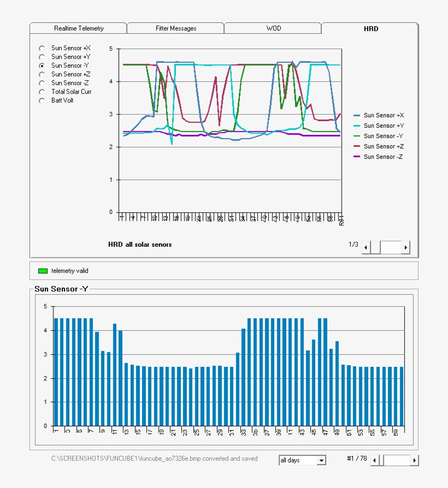Click the Sun Sensor -Z legend entry

point(379,157)
